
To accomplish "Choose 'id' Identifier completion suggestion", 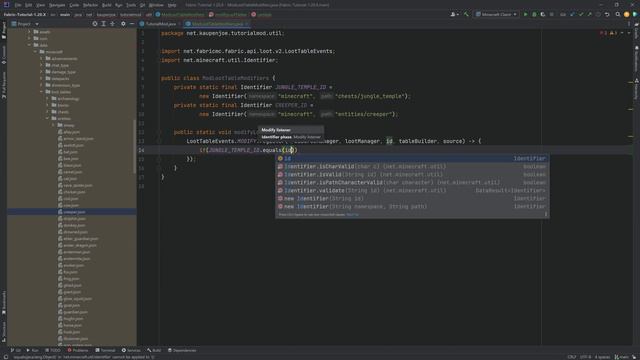I will point(412,158).
